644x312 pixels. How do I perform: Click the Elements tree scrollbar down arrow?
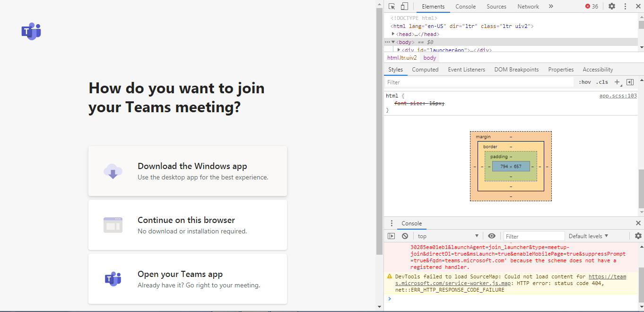pos(641,47)
